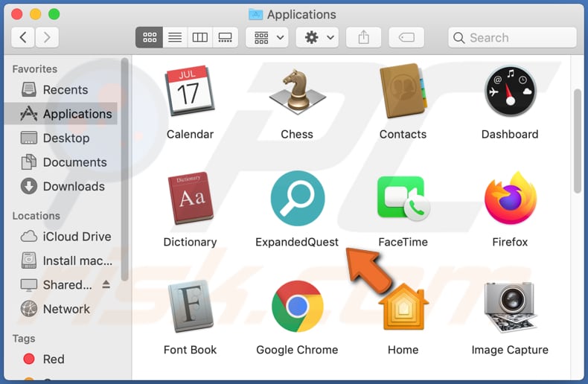Select the Image Capture app icon
Image resolution: width=588 pixels, height=384 pixels.
pyautogui.click(x=510, y=307)
